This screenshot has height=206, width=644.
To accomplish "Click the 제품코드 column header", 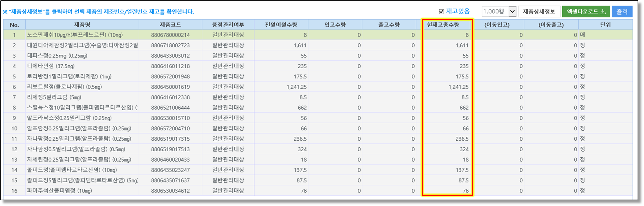I will 170,25.
